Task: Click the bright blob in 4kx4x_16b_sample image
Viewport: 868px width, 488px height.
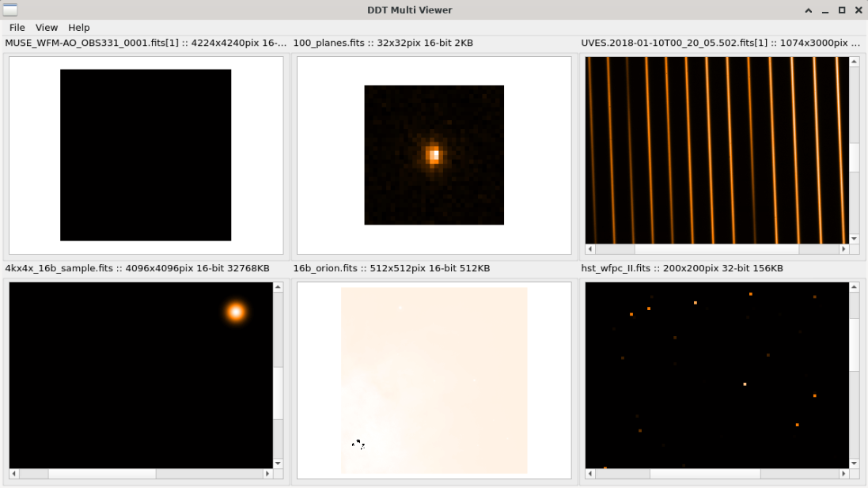Action: point(236,312)
